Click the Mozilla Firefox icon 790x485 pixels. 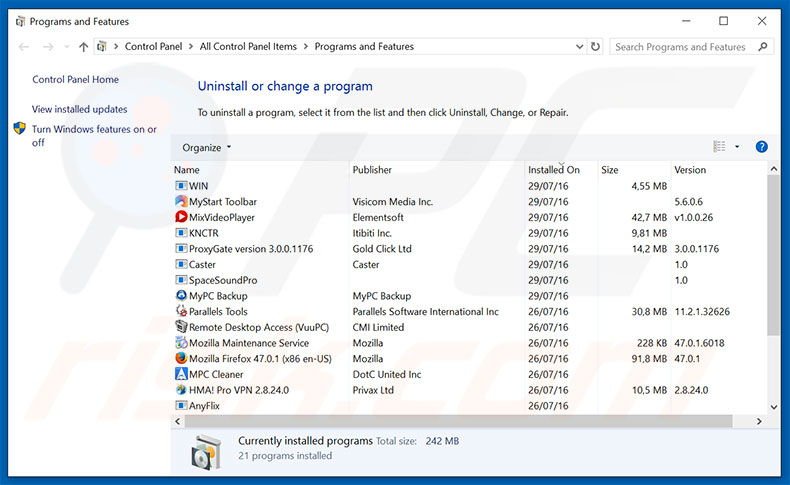pyautogui.click(x=181, y=358)
